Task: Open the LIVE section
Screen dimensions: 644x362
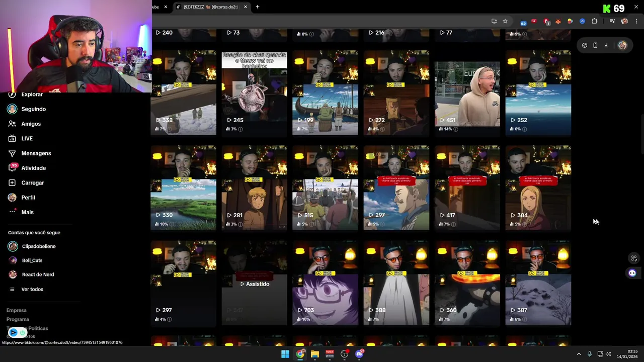Action: [x=27, y=138]
